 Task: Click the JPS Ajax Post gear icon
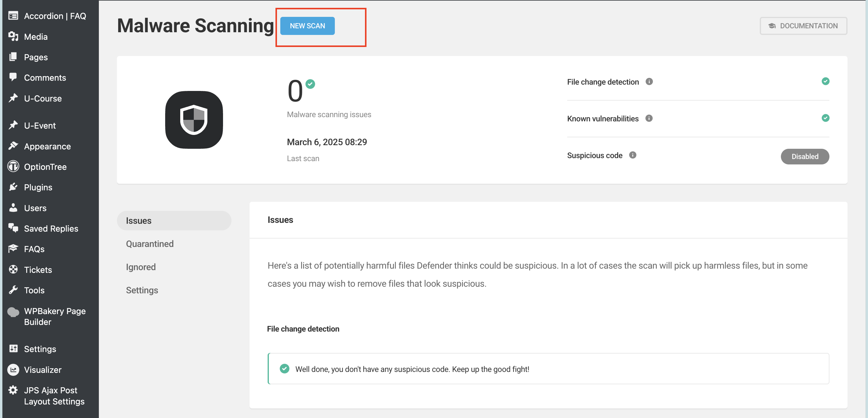coord(13,390)
